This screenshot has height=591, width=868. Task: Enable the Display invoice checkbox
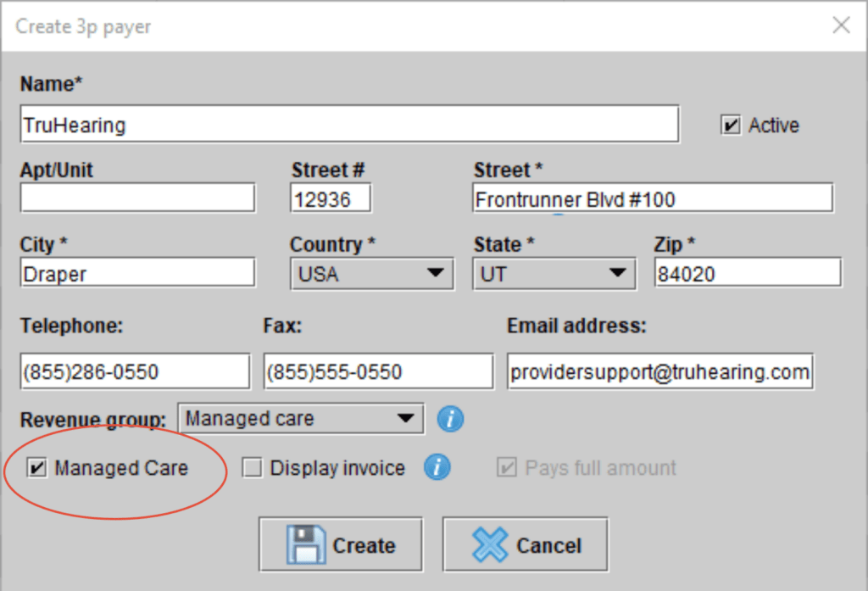pos(252,468)
